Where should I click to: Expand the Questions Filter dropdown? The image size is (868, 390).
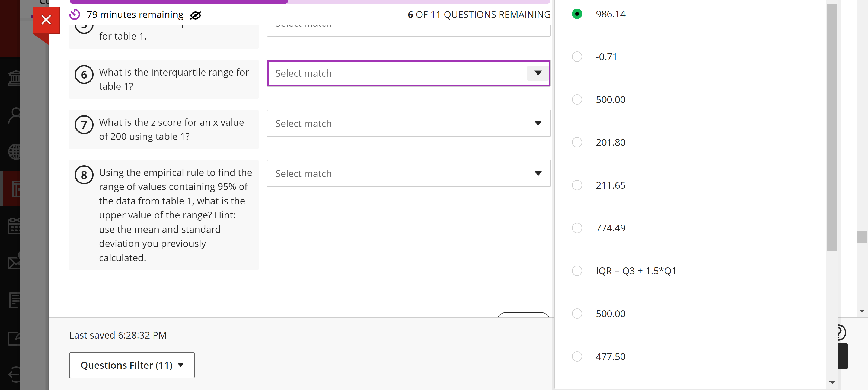coord(131,365)
